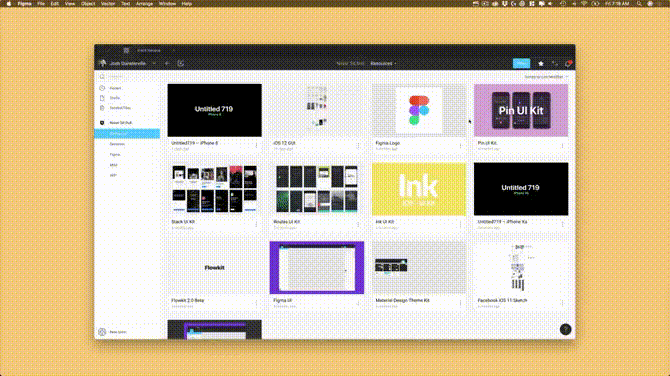Open the three-dot menu for Routes UI Kit
Image resolution: width=670 pixels, height=376 pixels.
coord(358,224)
